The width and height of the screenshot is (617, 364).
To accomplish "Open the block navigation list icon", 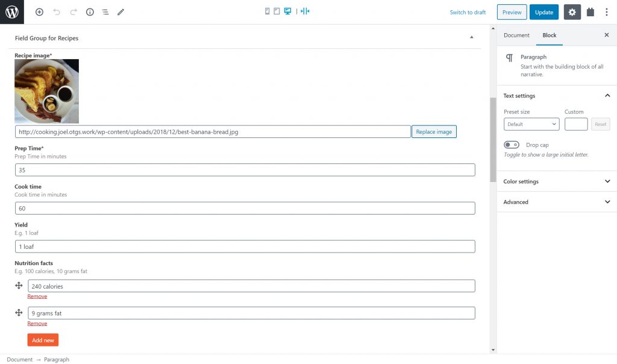I will click(x=105, y=12).
